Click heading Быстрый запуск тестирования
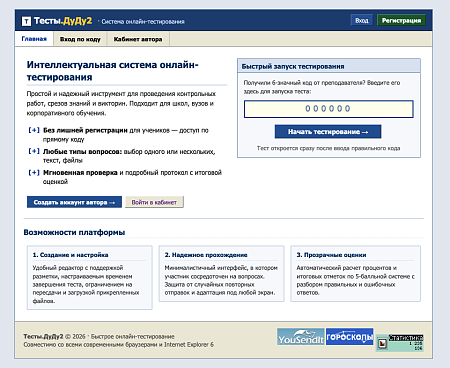Viewport: 450px width, 368px height. pos(293,66)
